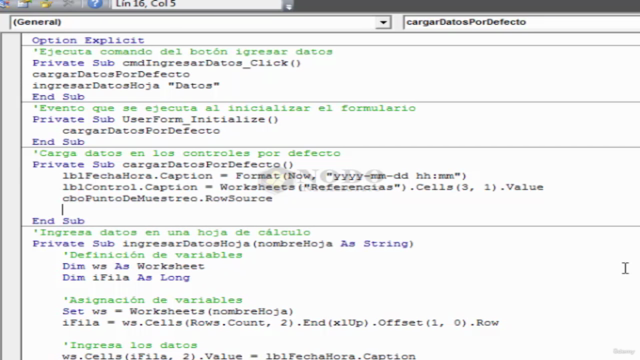
Task: Click Private Sub UserForm_Initialize() line
Action: pyautogui.click(x=156, y=120)
